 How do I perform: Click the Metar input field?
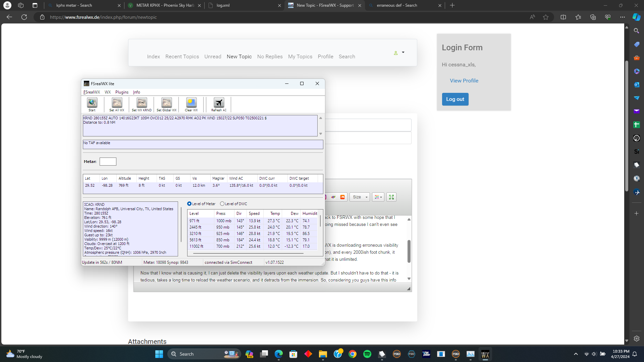(108, 162)
